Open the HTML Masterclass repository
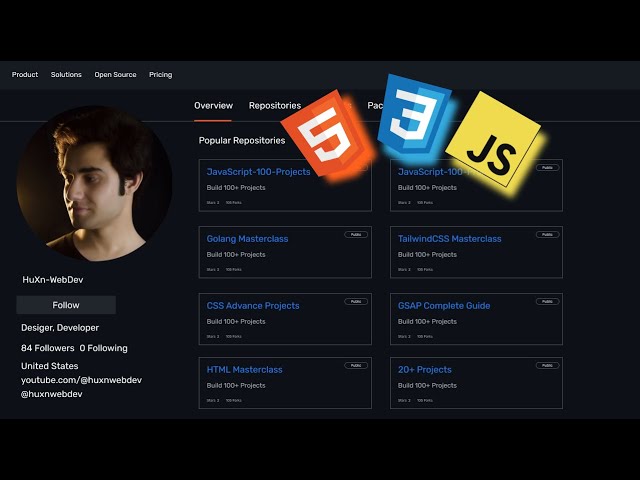Viewport: 640px width, 480px height. (x=244, y=370)
